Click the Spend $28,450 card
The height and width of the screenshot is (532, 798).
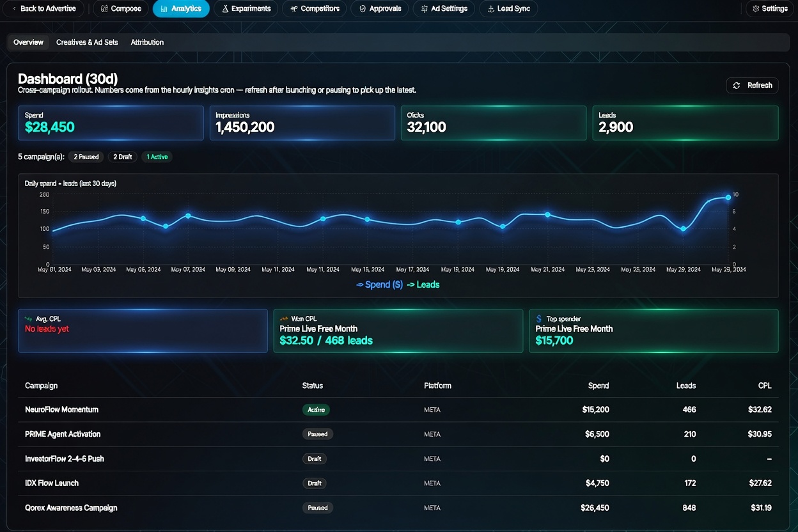pyautogui.click(x=111, y=123)
